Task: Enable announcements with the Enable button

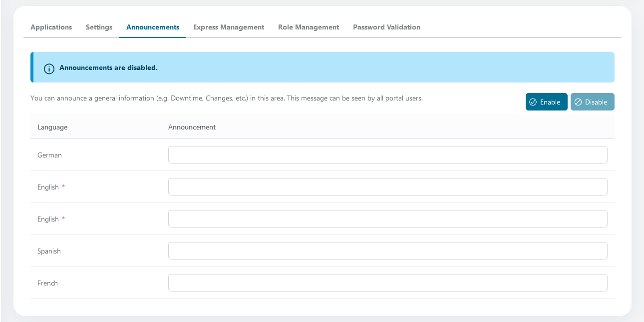Action: click(547, 101)
